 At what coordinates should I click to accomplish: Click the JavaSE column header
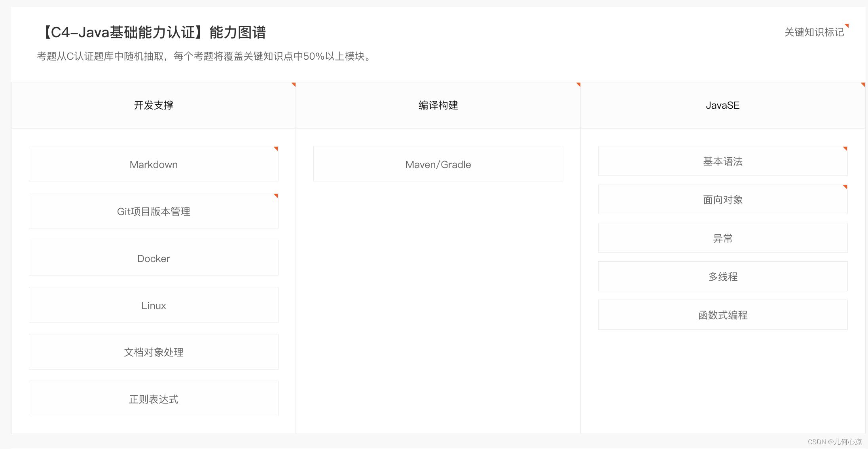pyautogui.click(x=723, y=106)
